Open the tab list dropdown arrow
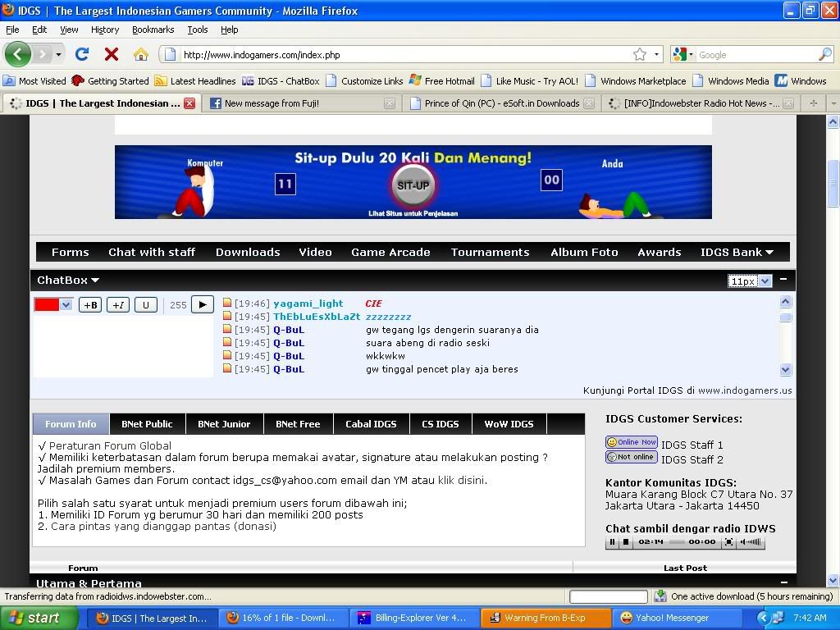Screen dimensions: 840x630 click(x=833, y=103)
